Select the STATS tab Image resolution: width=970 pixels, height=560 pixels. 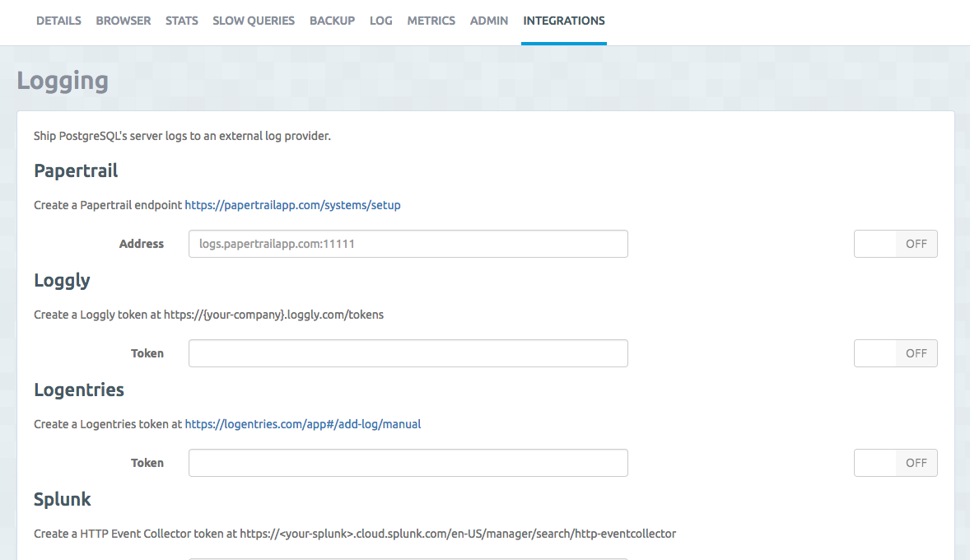(181, 21)
